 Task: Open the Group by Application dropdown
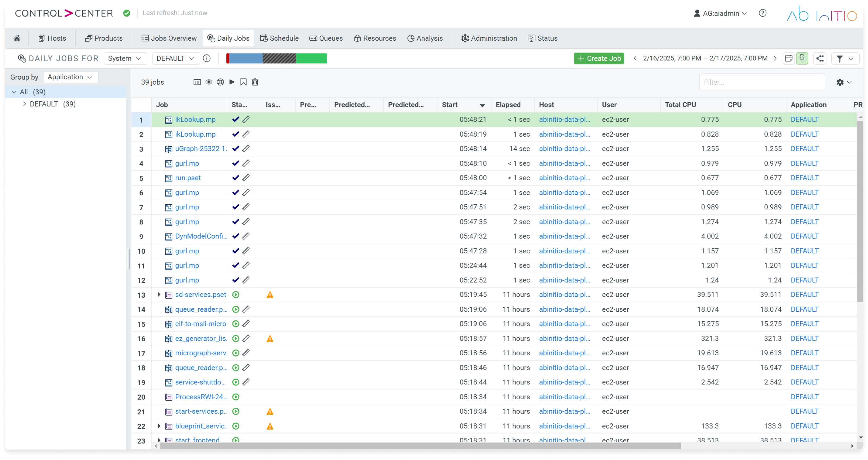[x=71, y=77]
